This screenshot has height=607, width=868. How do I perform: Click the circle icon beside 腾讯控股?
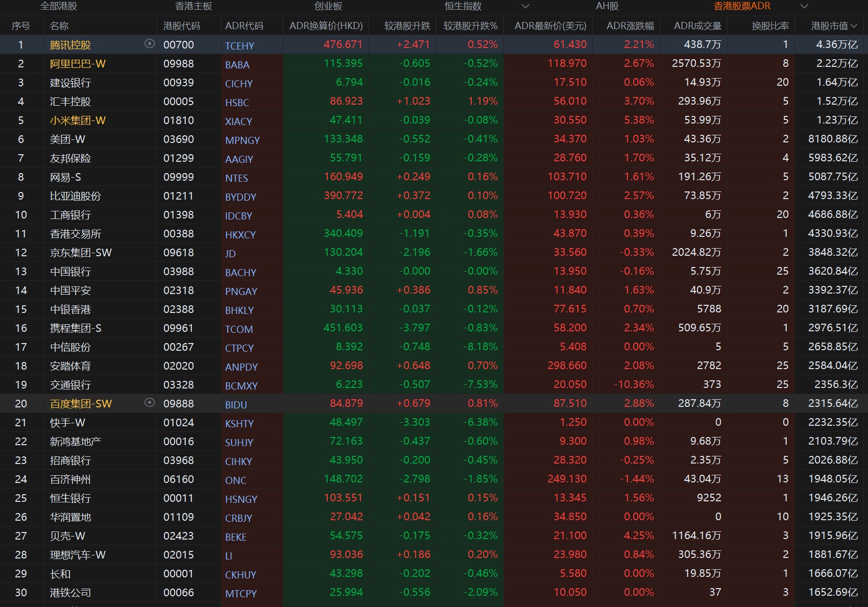[150, 44]
